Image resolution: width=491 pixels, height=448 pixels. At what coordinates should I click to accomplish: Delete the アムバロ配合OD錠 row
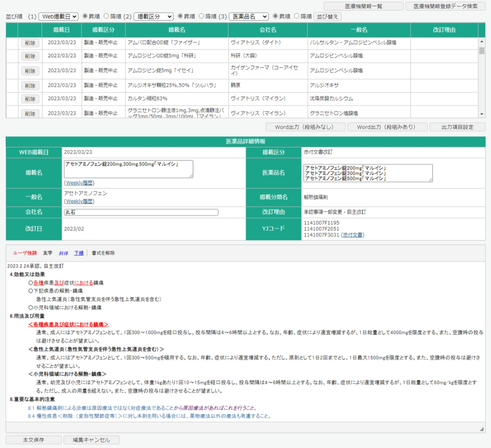[x=30, y=43]
